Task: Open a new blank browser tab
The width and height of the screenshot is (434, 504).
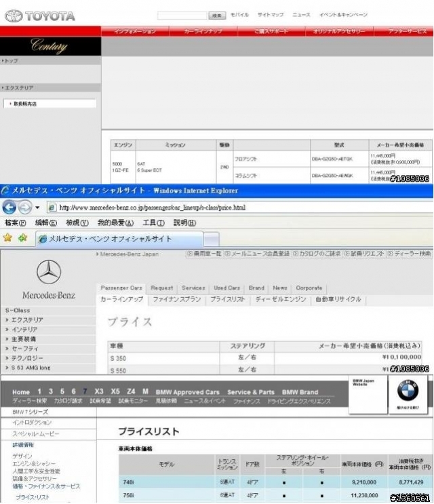Action: click(212, 239)
